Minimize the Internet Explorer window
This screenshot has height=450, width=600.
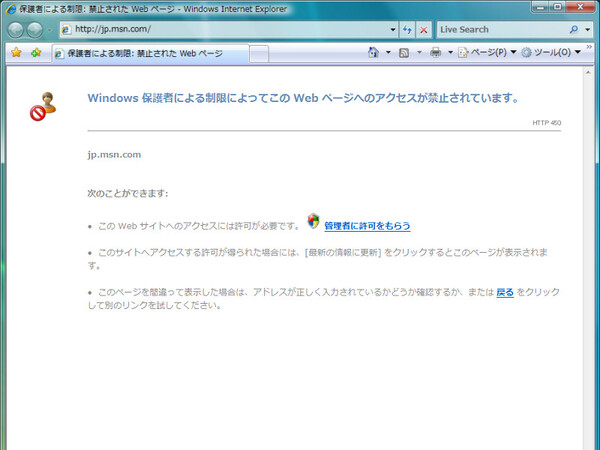[541, 7]
